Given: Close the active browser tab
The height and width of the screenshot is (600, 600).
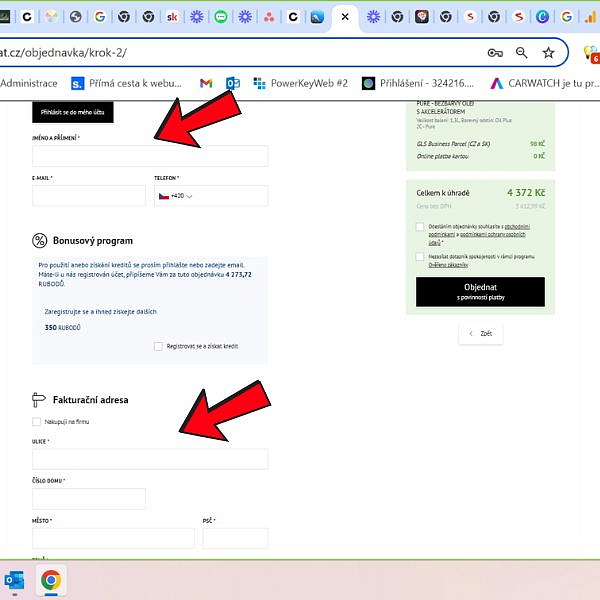Looking at the screenshot, I should [345, 17].
